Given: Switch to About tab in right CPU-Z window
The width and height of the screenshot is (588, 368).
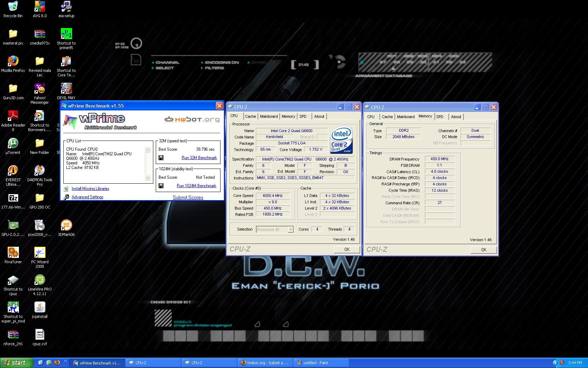Looking at the screenshot, I should (x=456, y=117).
